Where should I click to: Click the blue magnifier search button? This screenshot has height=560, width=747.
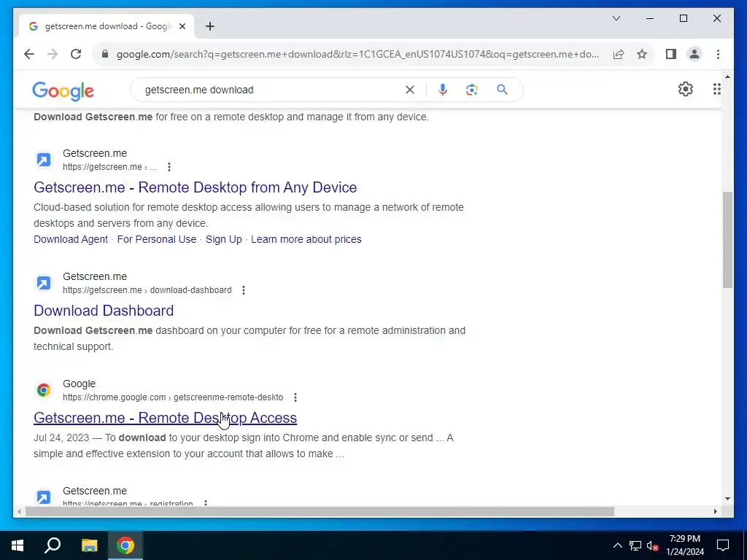[502, 90]
